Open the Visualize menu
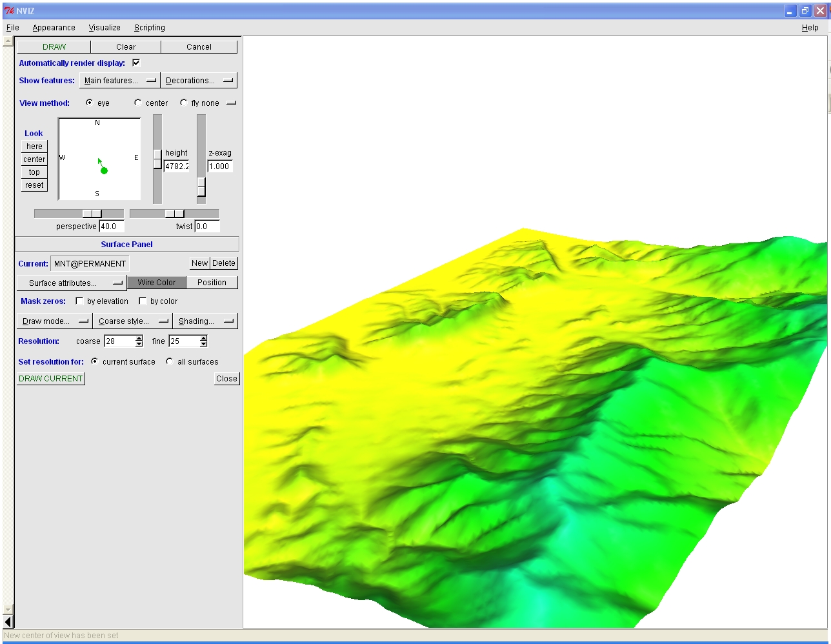The width and height of the screenshot is (831, 644). point(104,27)
